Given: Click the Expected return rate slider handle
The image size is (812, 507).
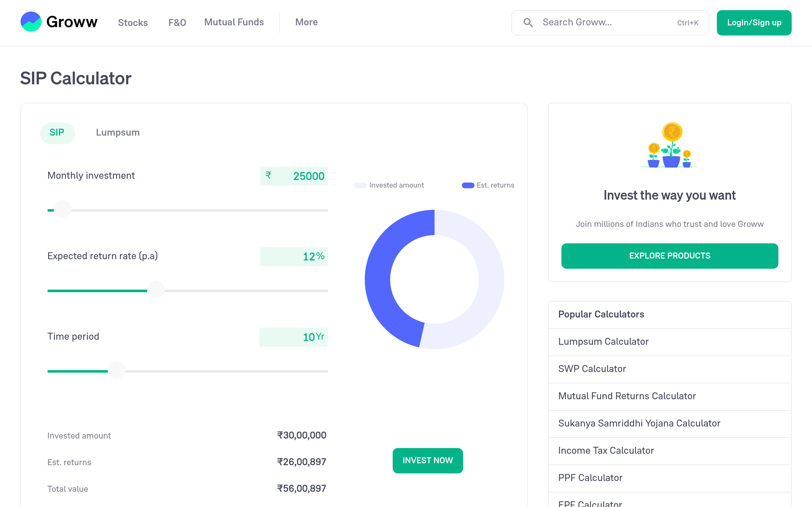Looking at the screenshot, I should 156,290.
